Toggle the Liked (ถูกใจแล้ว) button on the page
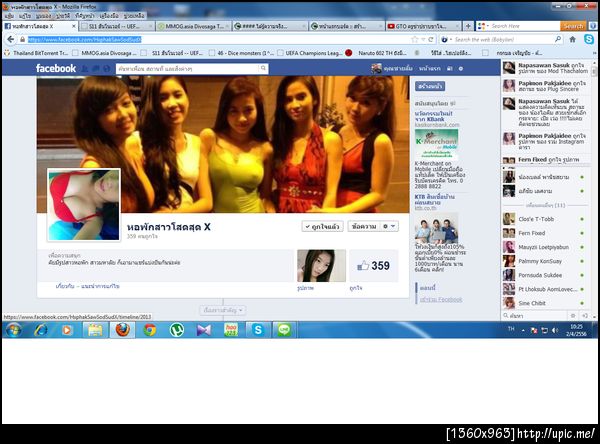Image resolution: width=600 pixels, height=444 pixels. coord(323,227)
